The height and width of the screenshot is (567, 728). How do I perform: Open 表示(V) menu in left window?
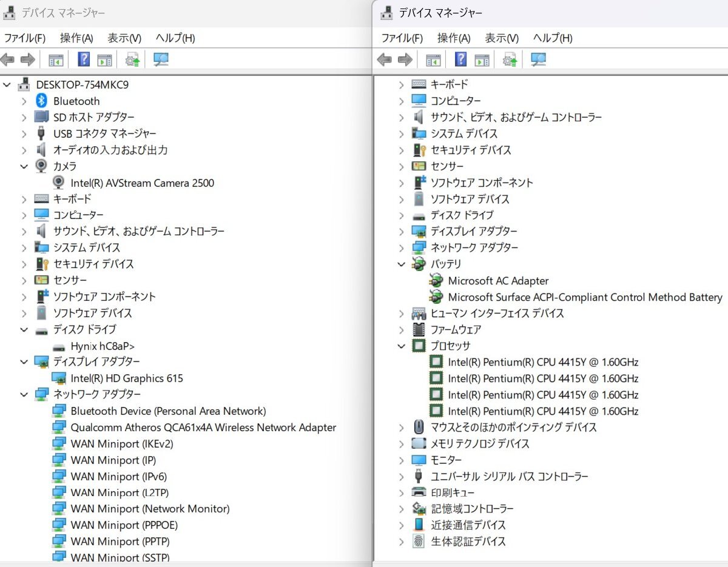(x=124, y=38)
